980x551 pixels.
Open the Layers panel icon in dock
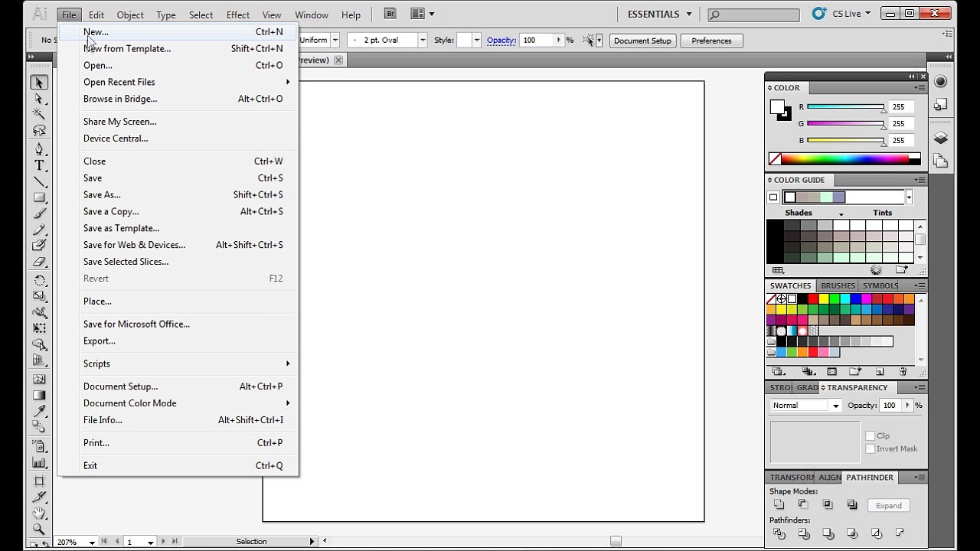click(x=941, y=139)
